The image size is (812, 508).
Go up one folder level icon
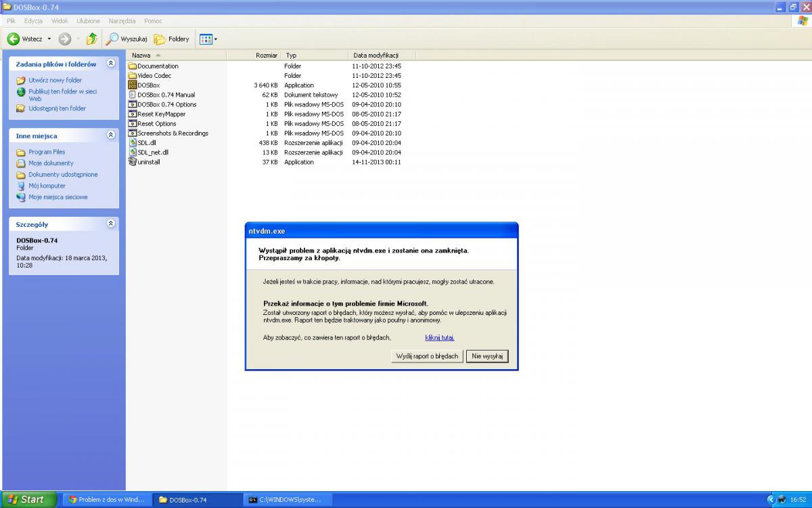point(91,39)
